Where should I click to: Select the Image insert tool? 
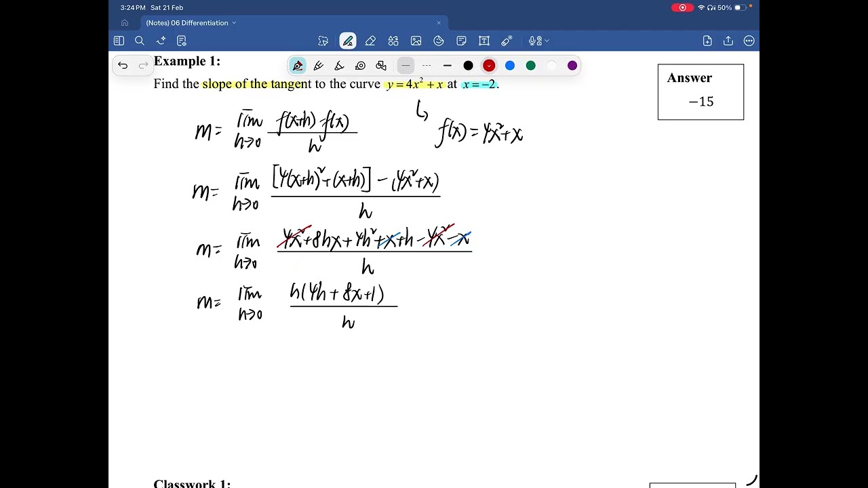pyautogui.click(x=416, y=41)
